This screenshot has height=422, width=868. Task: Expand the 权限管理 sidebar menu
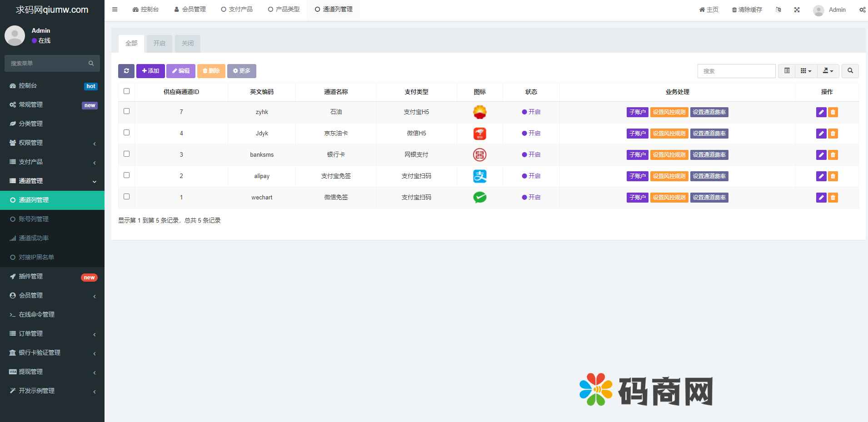point(52,143)
